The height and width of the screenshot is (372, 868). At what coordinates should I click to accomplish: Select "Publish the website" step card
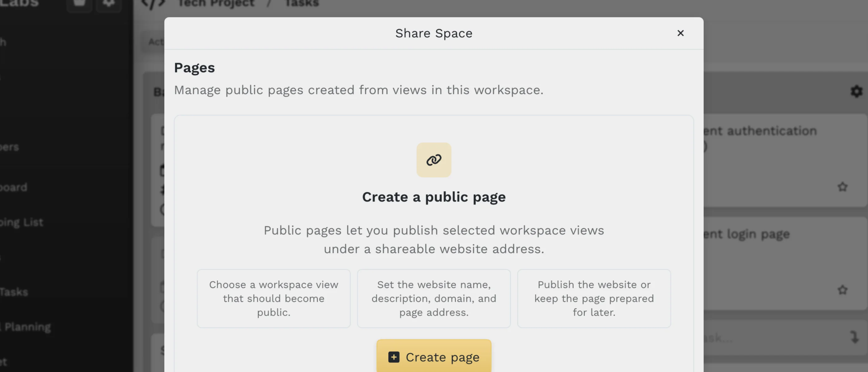594,298
